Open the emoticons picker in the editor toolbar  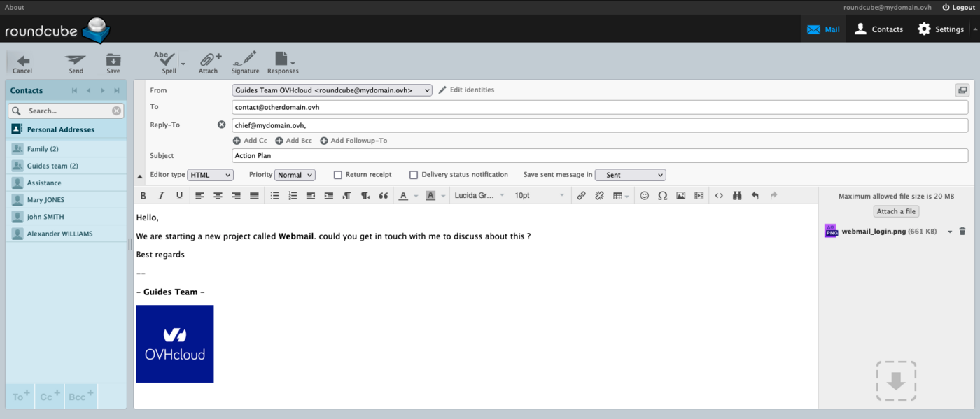pos(645,196)
